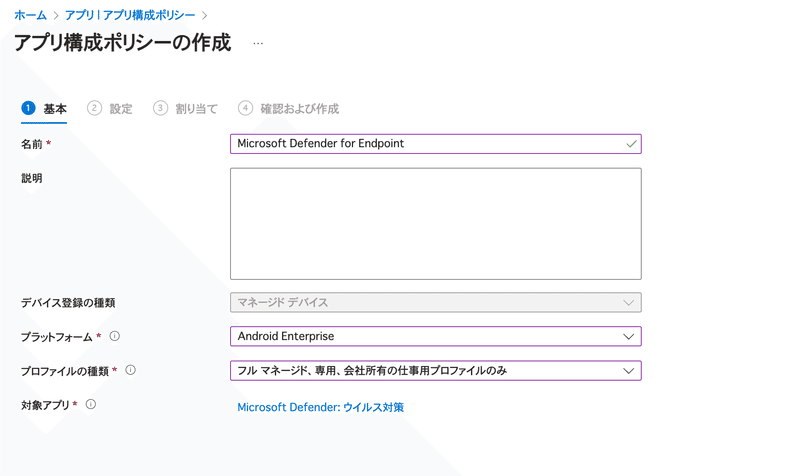Click the step 4 circle icon for 確認および作成

245,108
